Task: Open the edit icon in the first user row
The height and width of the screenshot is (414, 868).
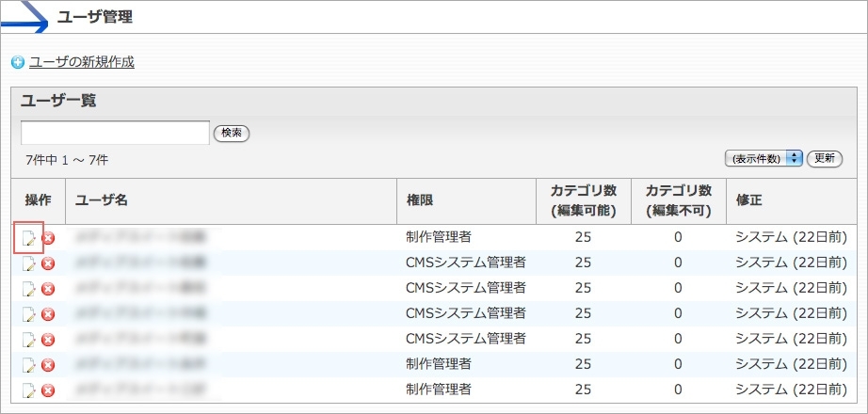Action: point(29,239)
